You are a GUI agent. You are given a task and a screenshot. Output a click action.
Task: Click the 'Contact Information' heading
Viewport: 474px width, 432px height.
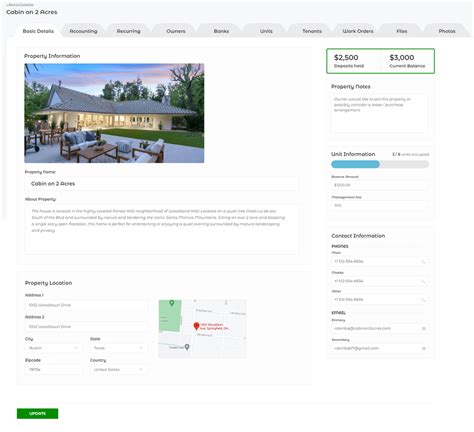coord(358,236)
